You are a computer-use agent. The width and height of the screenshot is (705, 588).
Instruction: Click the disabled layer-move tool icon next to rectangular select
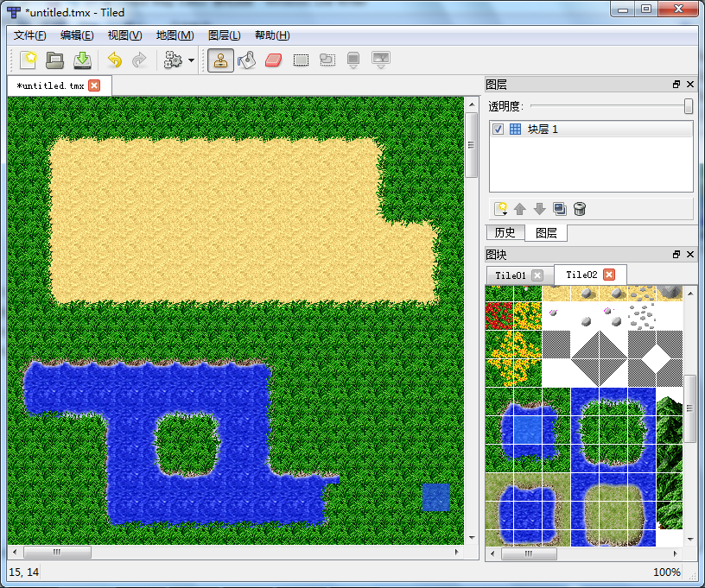click(x=327, y=60)
